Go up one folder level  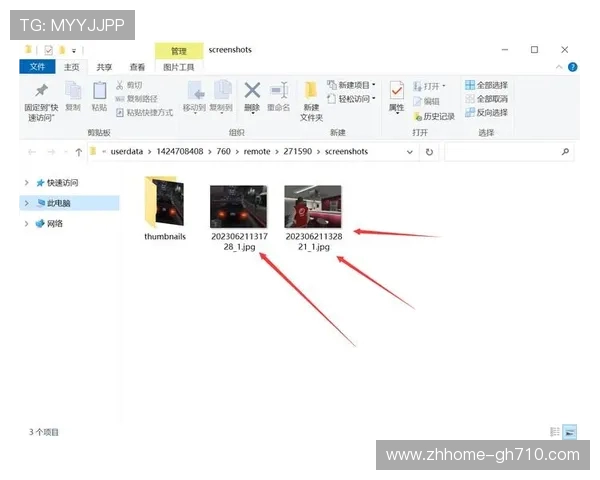[78, 152]
